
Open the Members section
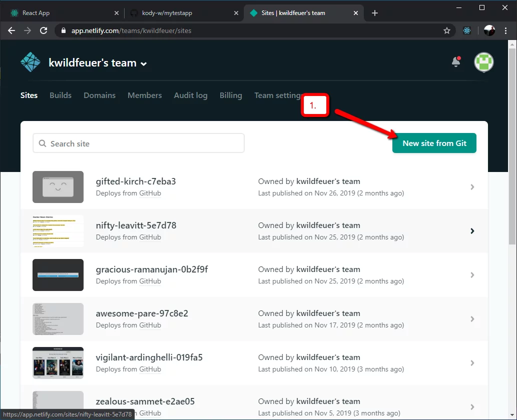[145, 95]
